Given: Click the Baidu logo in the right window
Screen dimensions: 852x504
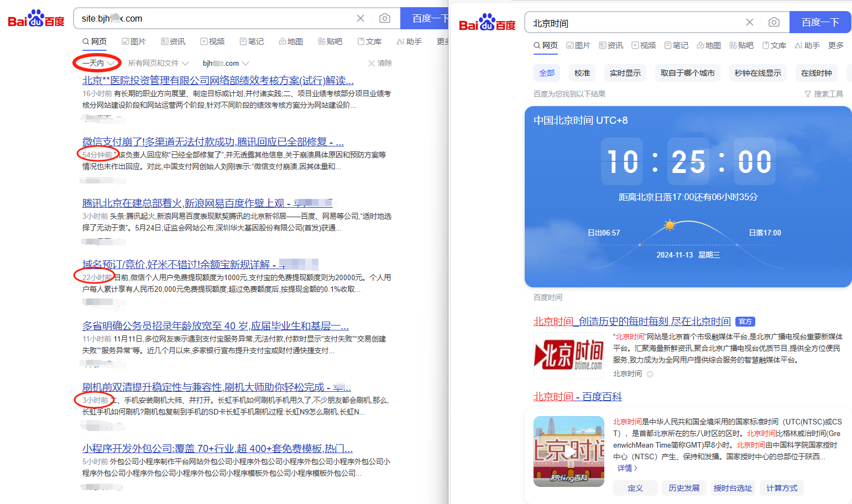Looking at the screenshot, I should [x=487, y=23].
